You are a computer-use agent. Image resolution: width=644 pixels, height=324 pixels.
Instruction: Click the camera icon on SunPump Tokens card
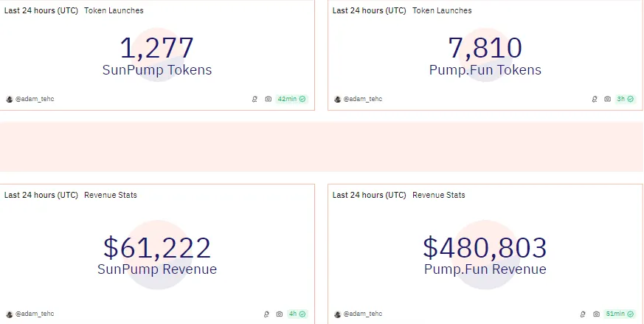point(269,99)
